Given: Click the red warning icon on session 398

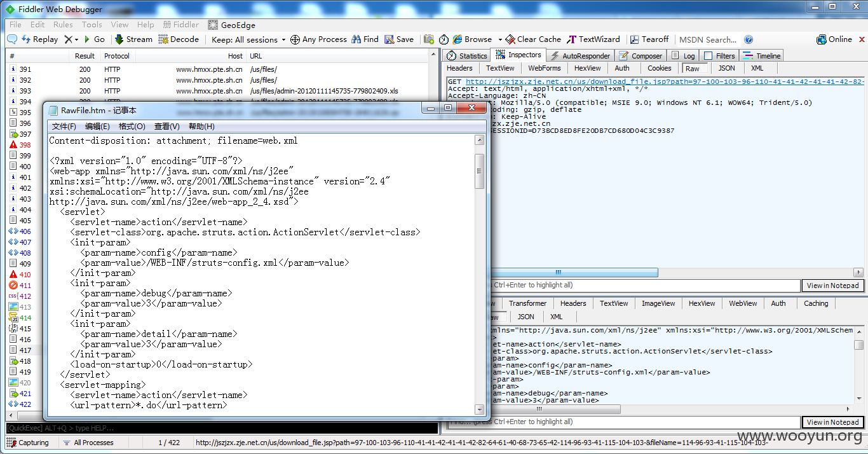Looking at the screenshot, I should click(x=13, y=145).
